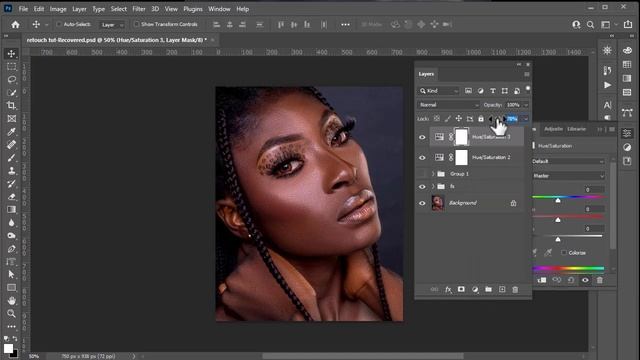Click the Share icon at top right
640x360 pixels.
pyautogui.click(x=628, y=24)
